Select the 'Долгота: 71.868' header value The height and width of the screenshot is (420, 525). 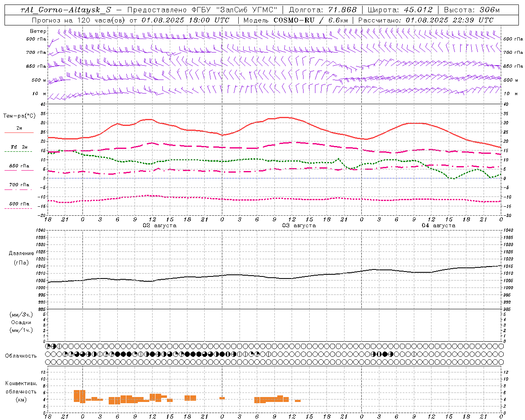(x=323, y=10)
